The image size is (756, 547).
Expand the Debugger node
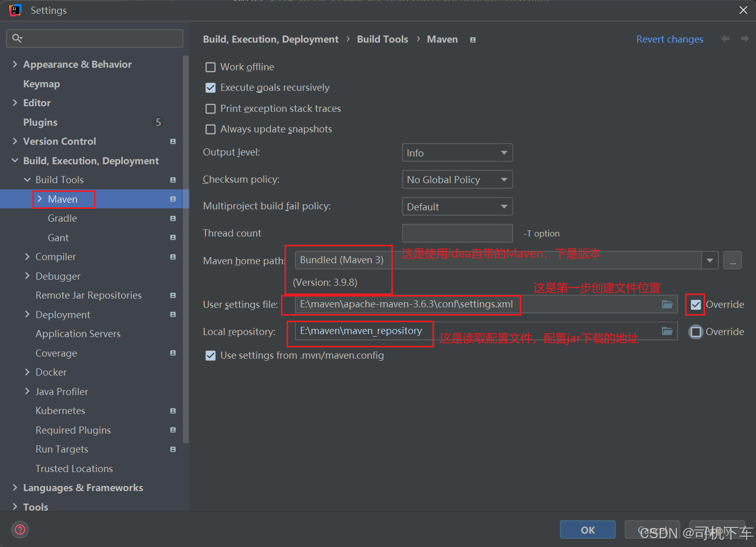(27, 276)
